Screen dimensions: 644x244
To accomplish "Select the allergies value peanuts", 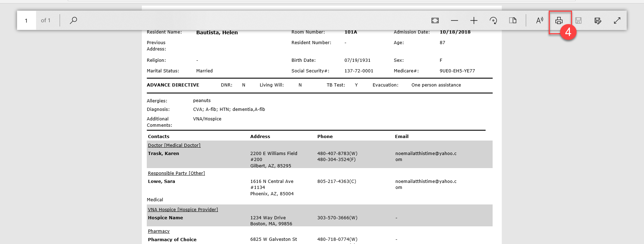I will [201, 101].
